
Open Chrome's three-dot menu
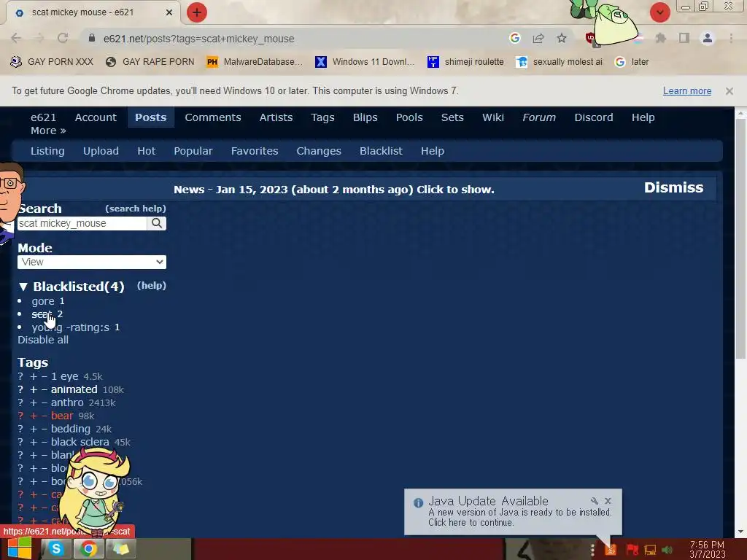pyautogui.click(x=731, y=38)
